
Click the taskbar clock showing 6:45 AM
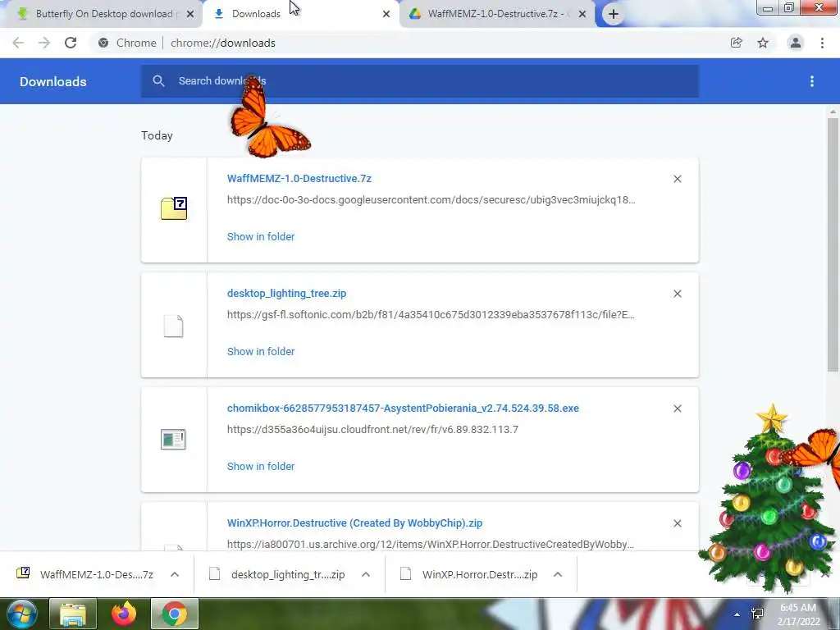pyautogui.click(x=798, y=614)
